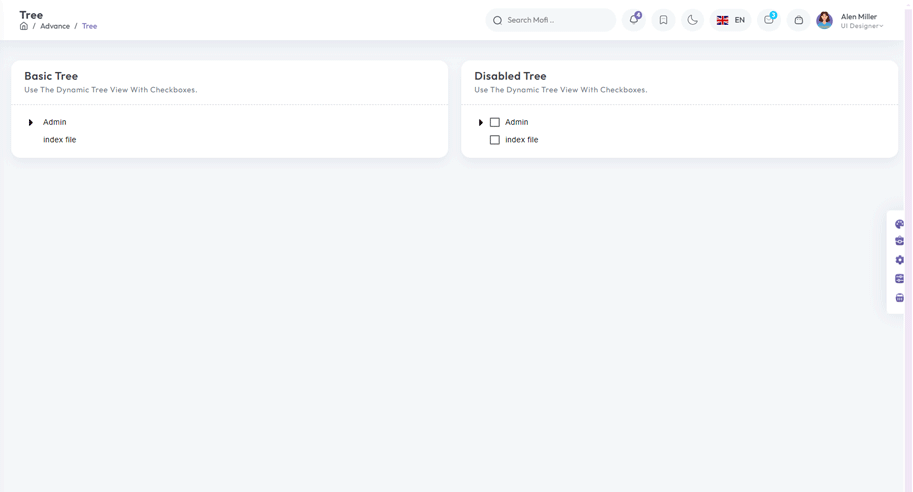This screenshot has width=913, height=492.
Task: Go to Advance in the breadcrumb
Action: point(55,26)
